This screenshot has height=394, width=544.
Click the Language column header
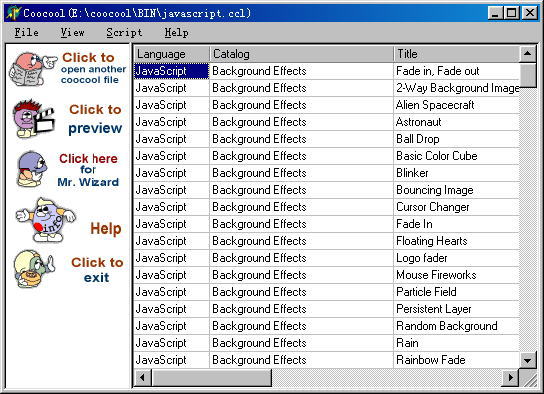[172, 54]
